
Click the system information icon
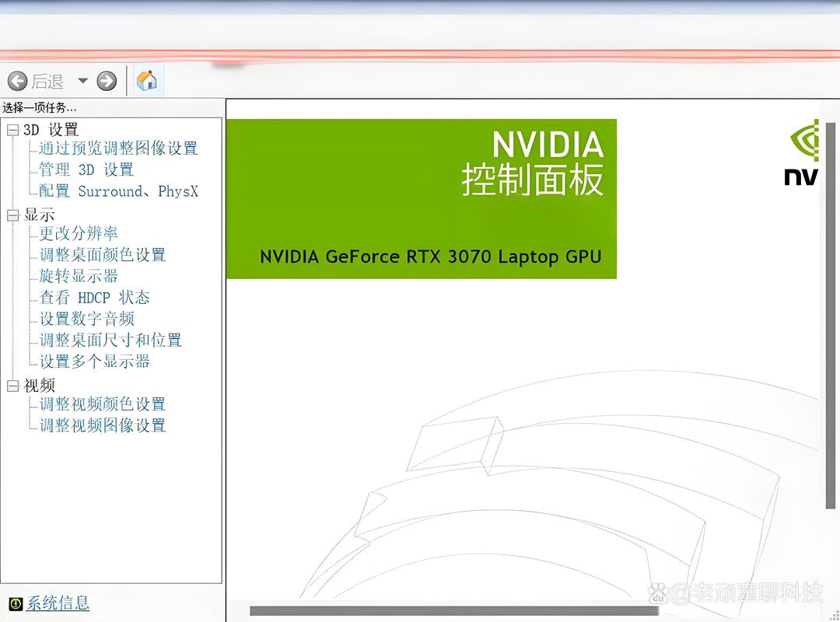click(16, 604)
